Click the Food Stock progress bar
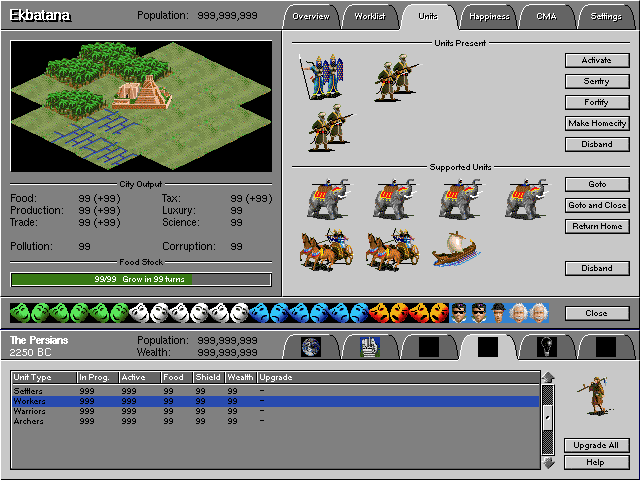 coord(141,280)
